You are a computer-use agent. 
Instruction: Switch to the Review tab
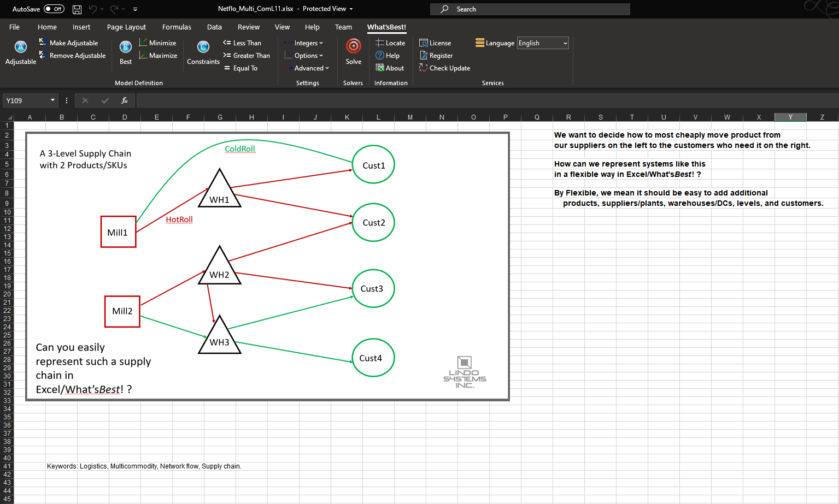[x=249, y=27]
